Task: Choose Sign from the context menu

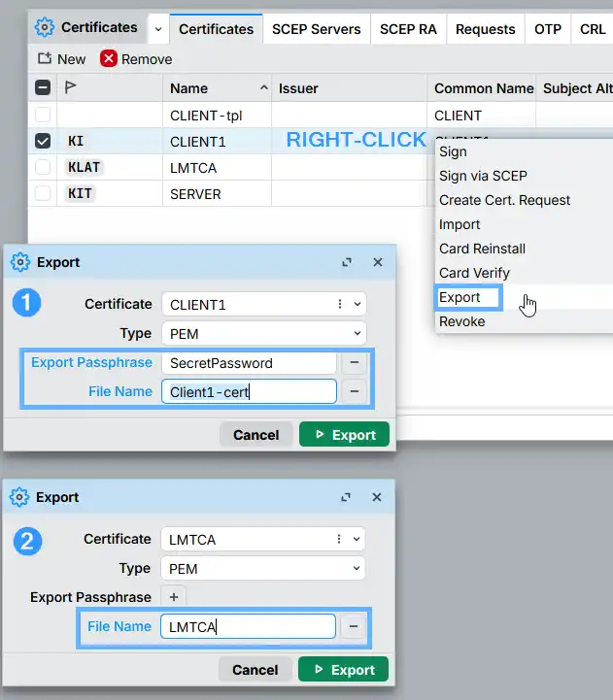Action: pos(524,151)
